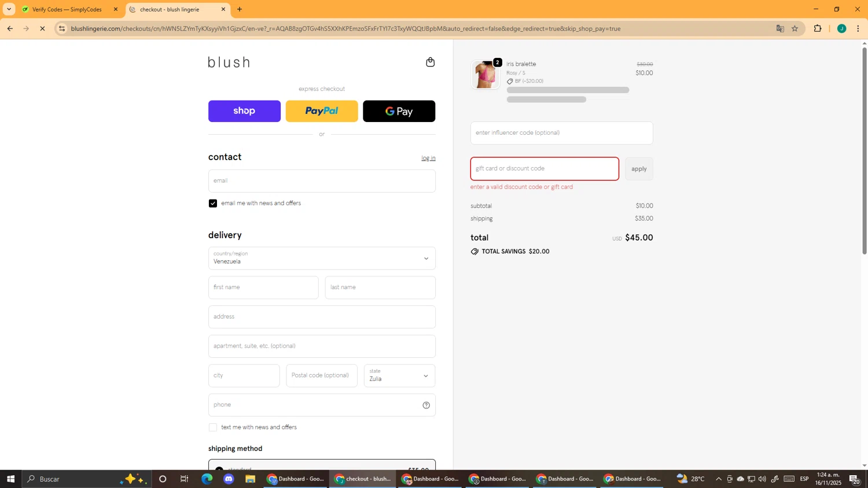
Task: Open the tab search dropdown arrow
Action: click(x=9, y=9)
